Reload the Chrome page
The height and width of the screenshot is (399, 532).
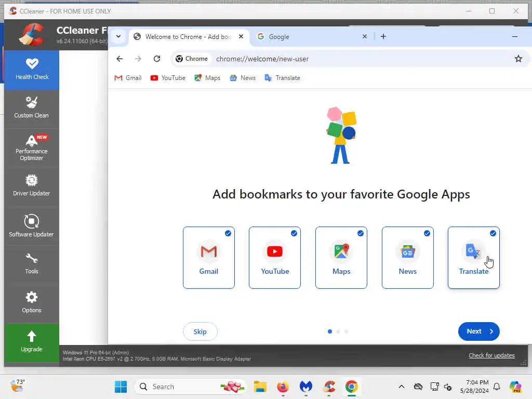coord(157,59)
